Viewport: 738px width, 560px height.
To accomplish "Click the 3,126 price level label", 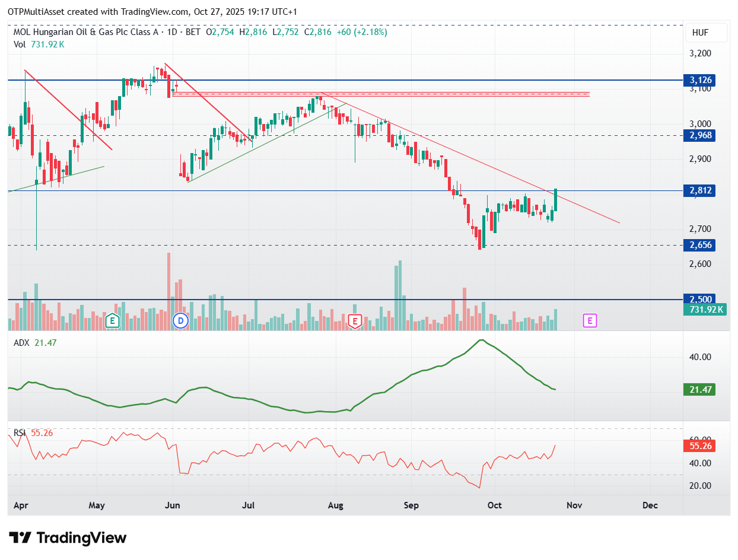I will (700, 80).
